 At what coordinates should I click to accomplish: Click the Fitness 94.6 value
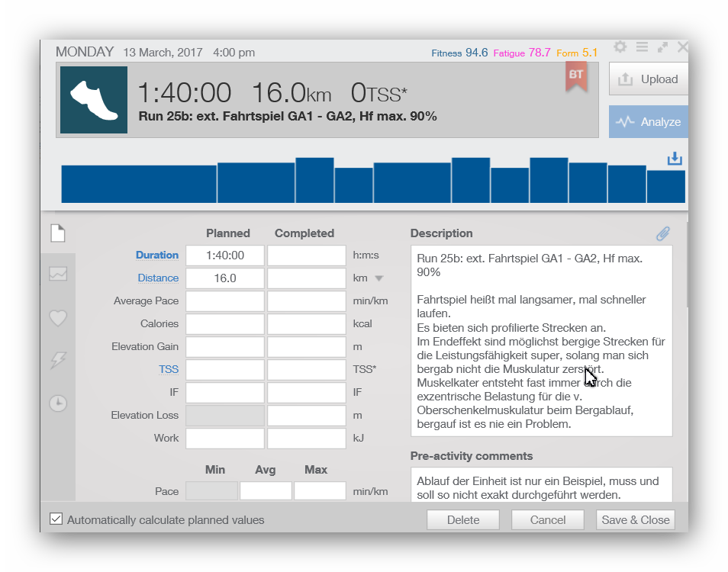pyautogui.click(x=459, y=53)
